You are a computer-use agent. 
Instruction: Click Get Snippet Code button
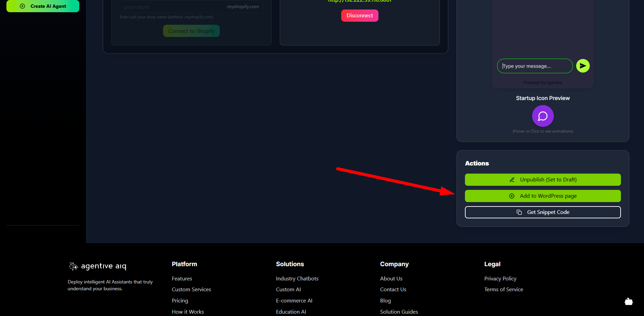pos(543,212)
